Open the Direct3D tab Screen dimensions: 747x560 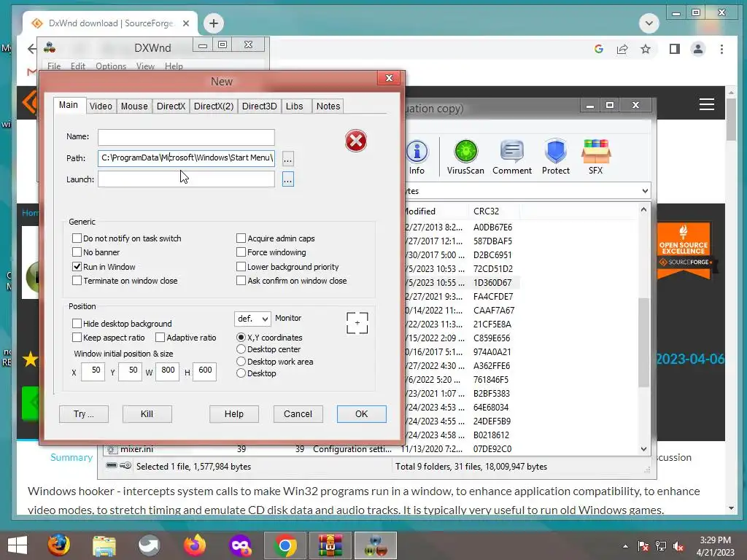[260, 106]
